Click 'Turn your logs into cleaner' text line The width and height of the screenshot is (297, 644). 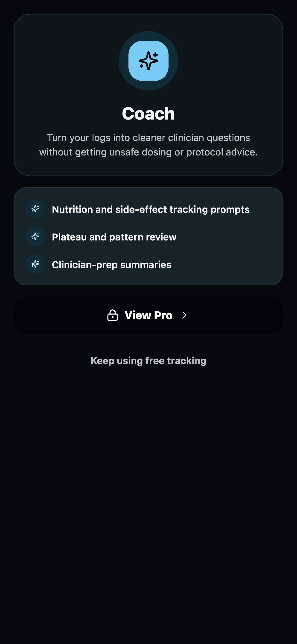click(x=106, y=138)
